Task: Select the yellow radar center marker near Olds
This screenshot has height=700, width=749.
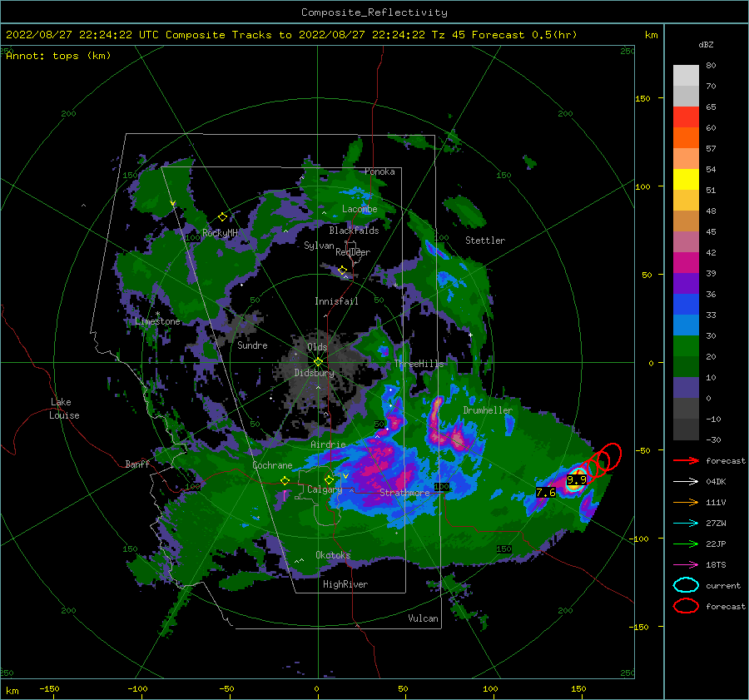Action: tap(318, 362)
